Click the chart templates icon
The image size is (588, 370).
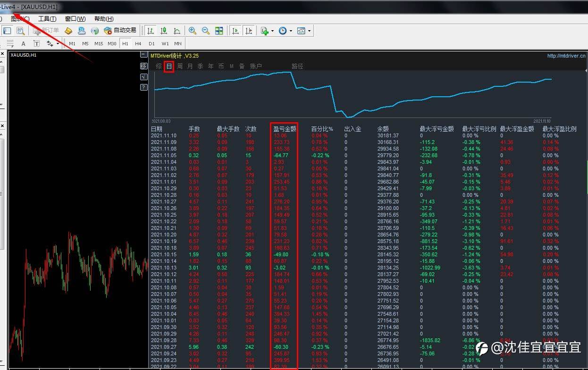pyautogui.click(x=301, y=31)
